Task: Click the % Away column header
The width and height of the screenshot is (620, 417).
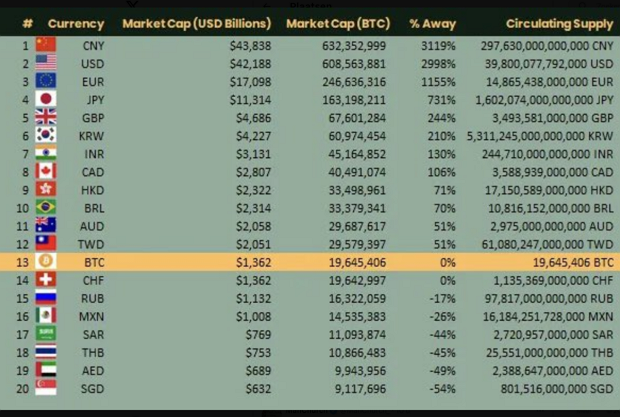Action: pos(432,23)
